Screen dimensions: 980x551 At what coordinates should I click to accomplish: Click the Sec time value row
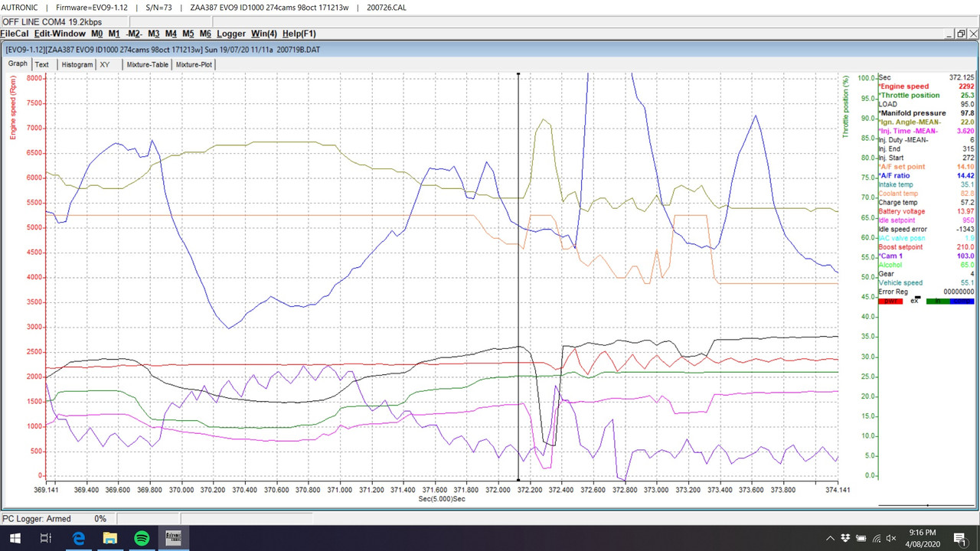click(926, 77)
